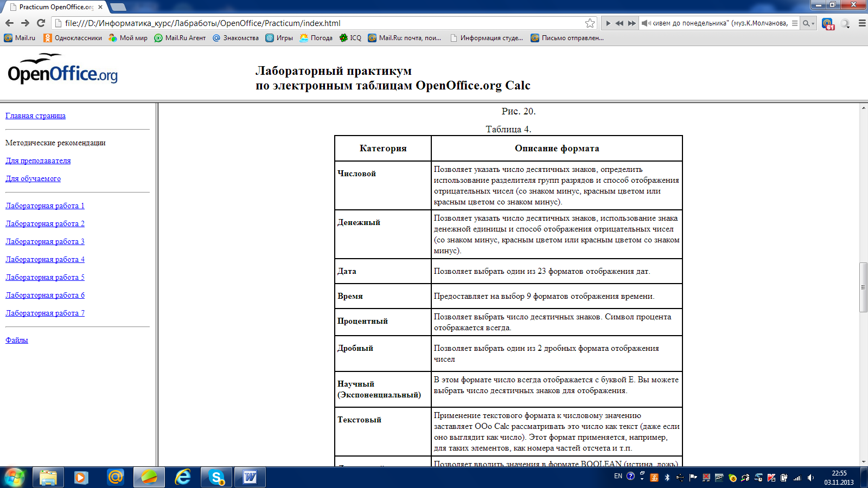Go to Главная страница link
The width and height of the screenshot is (868, 488).
(x=35, y=115)
